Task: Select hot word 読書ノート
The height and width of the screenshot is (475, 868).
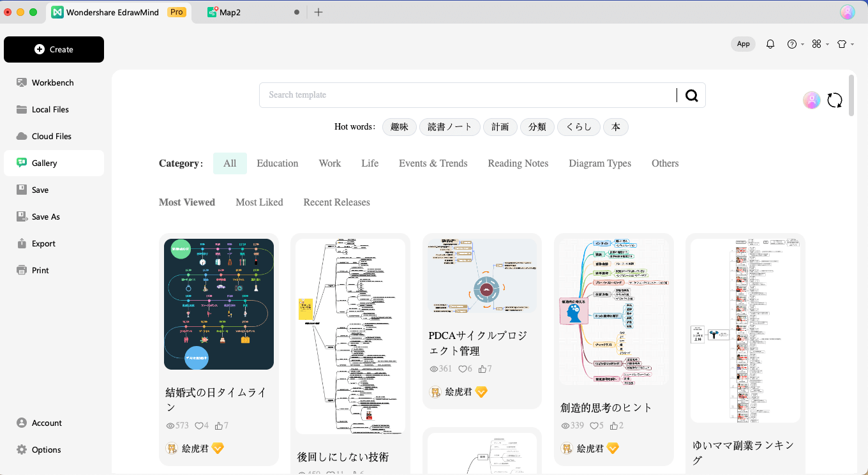Action: tap(450, 127)
